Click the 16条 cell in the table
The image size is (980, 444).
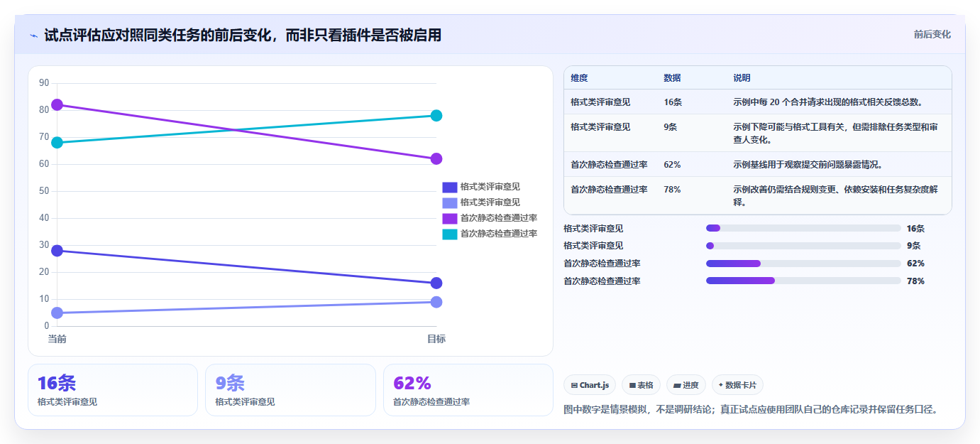point(673,102)
